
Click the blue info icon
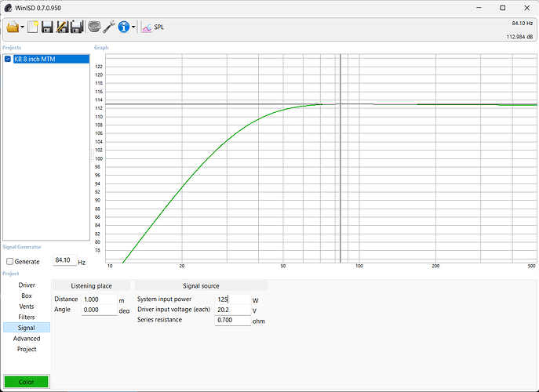click(x=124, y=27)
